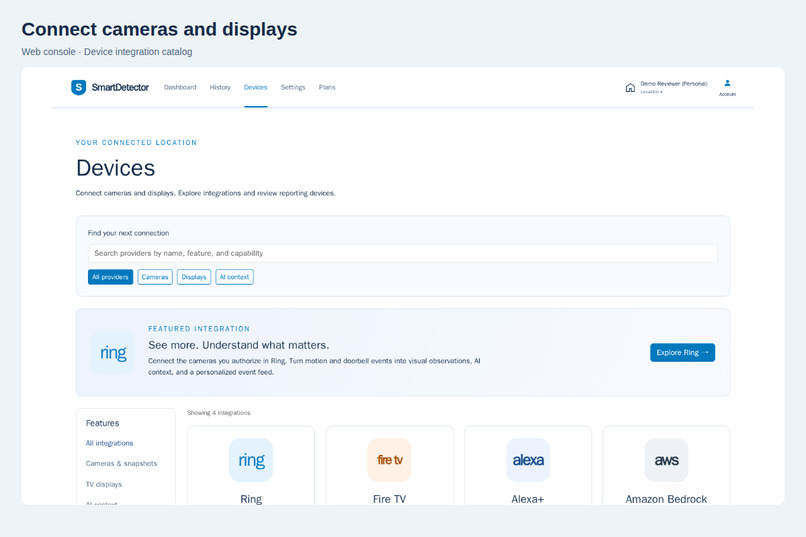The height and width of the screenshot is (537, 806).
Task: Click the SmartDetector S logo icon
Action: 79,87
